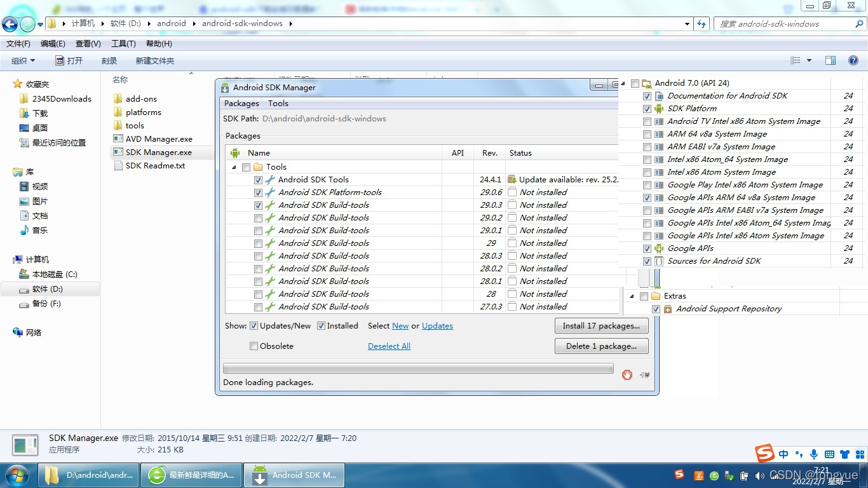
Task: Open the view options dropdown arrow
Action: tap(809, 60)
